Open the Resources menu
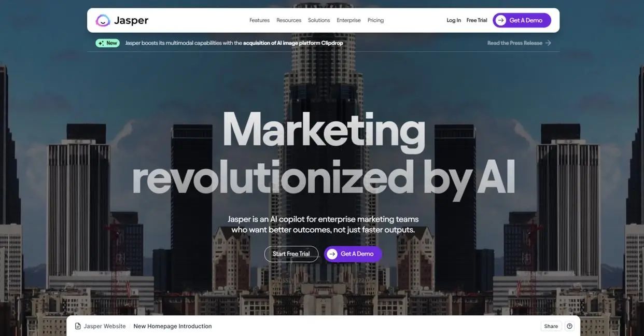 (289, 20)
